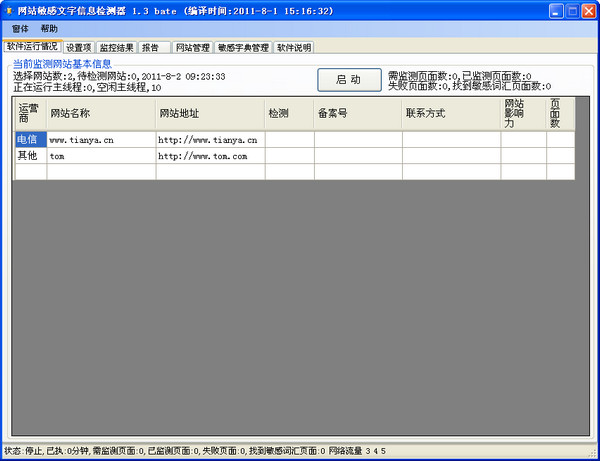This screenshot has width=600, height=461.
Task: Select the http://www.tom.com address cell
Action: (x=210, y=156)
